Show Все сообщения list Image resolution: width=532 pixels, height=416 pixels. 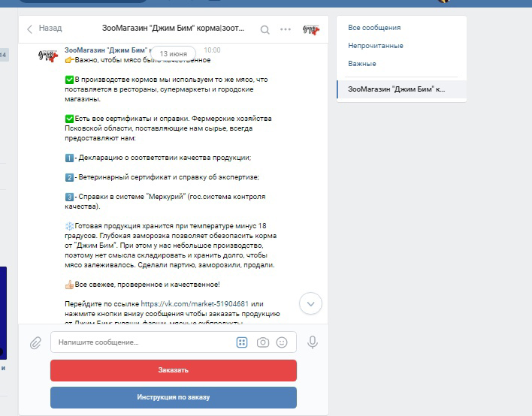374,28
